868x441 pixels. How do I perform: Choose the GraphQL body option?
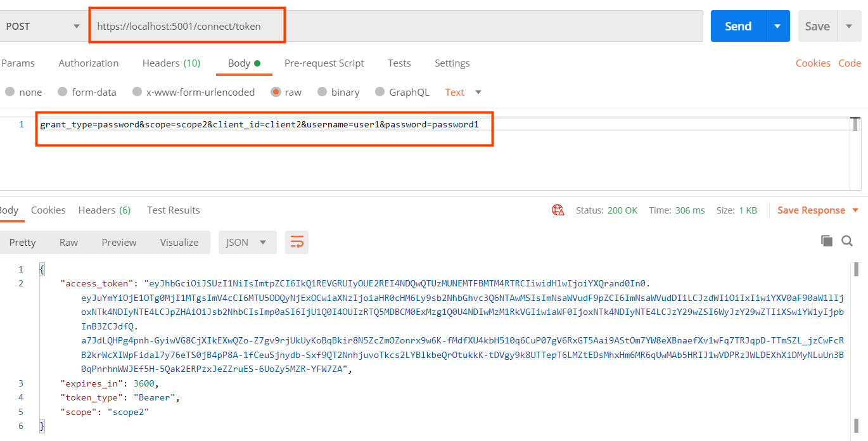point(402,92)
